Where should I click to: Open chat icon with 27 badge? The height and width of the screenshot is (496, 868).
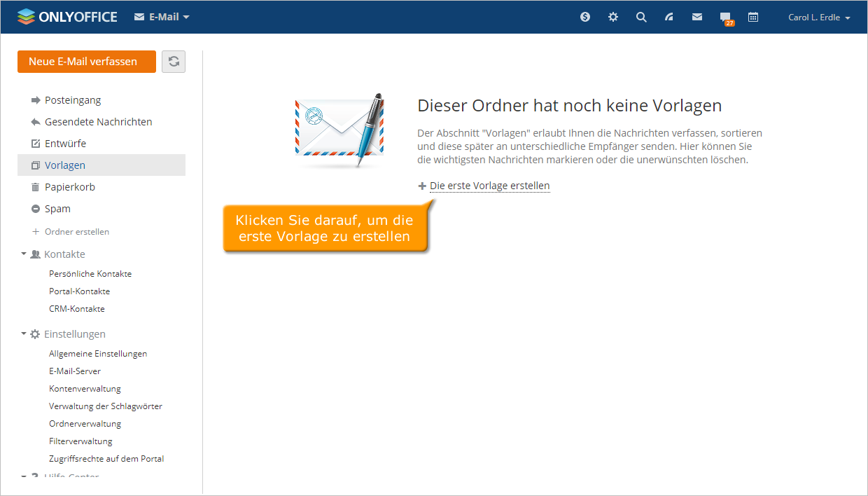click(x=727, y=18)
